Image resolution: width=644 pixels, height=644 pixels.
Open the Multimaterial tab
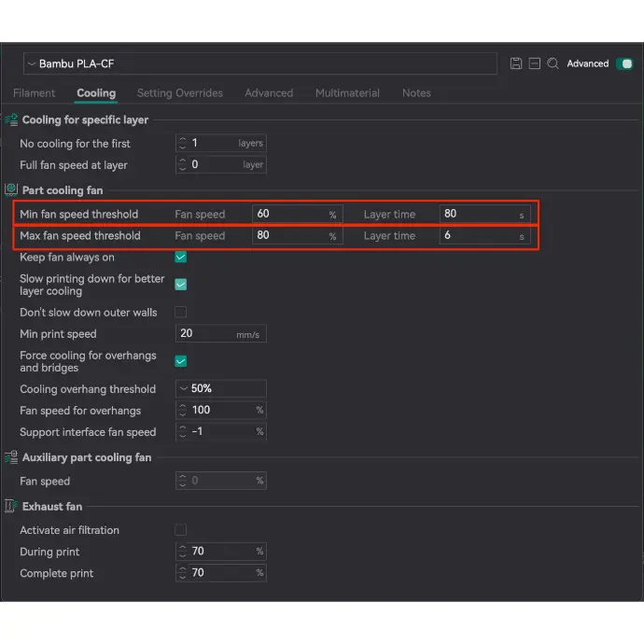click(347, 93)
